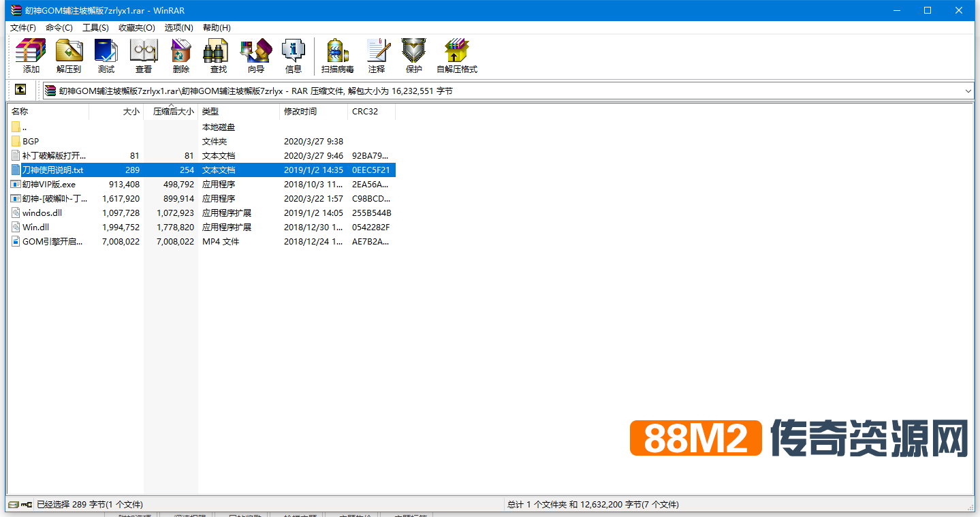Click the 信息 (Info) toolbar icon
The width and height of the screenshot is (980, 517).
click(294, 51)
